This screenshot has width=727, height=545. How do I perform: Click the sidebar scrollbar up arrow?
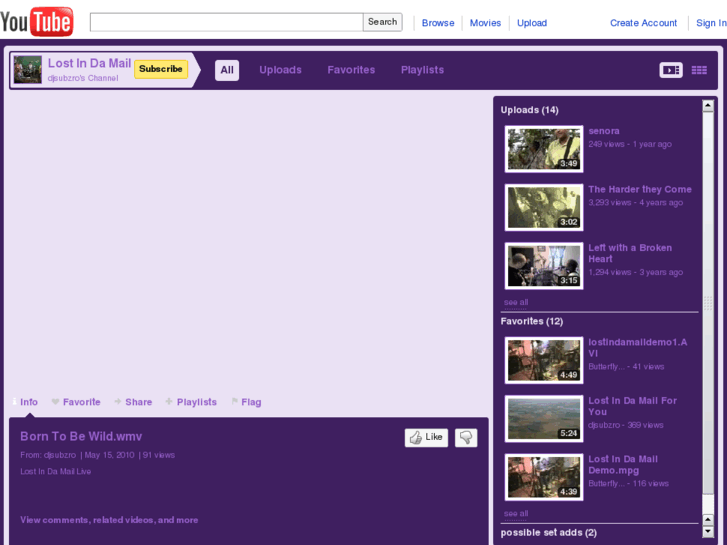coord(708,106)
